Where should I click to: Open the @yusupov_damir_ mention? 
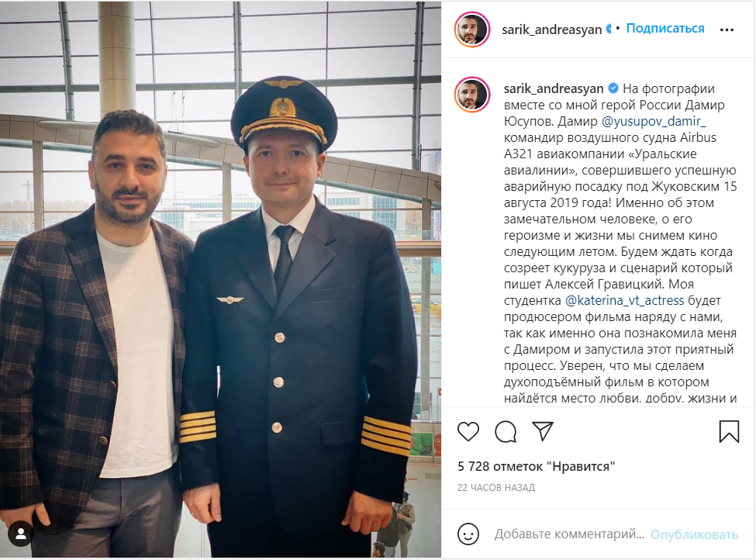(x=654, y=121)
